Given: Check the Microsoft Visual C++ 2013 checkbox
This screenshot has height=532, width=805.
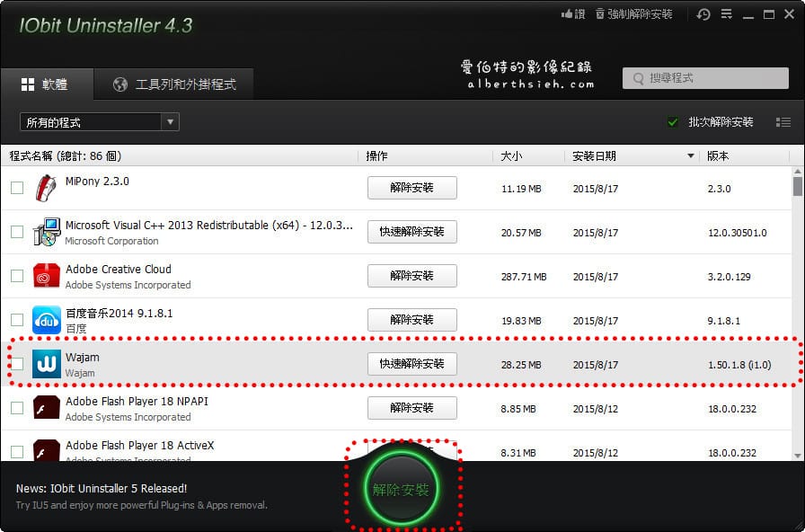Looking at the screenshot, I should click(x=17, y=232).
